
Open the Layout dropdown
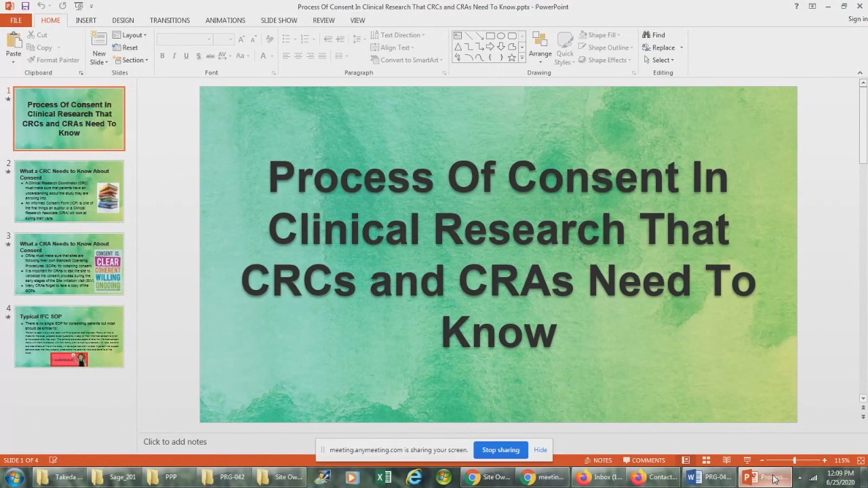(x=129, y=35)
